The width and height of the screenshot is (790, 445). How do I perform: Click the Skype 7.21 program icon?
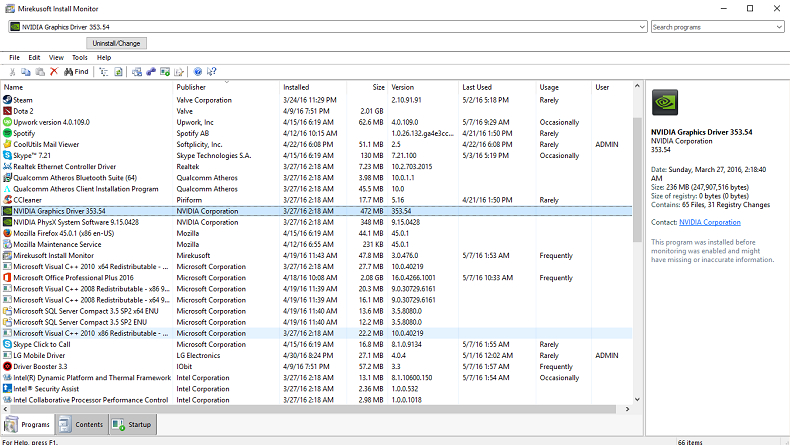pyautogui.click(x=8, y=155)
